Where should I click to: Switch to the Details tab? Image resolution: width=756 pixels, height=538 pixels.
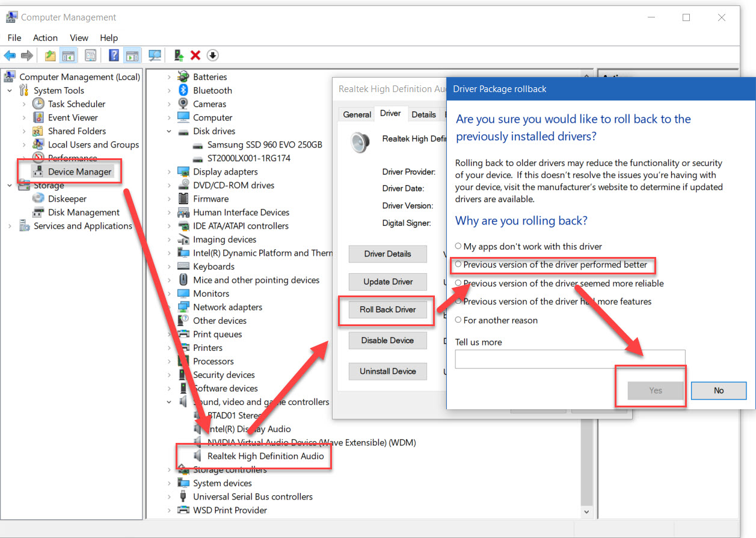[424, 114]
